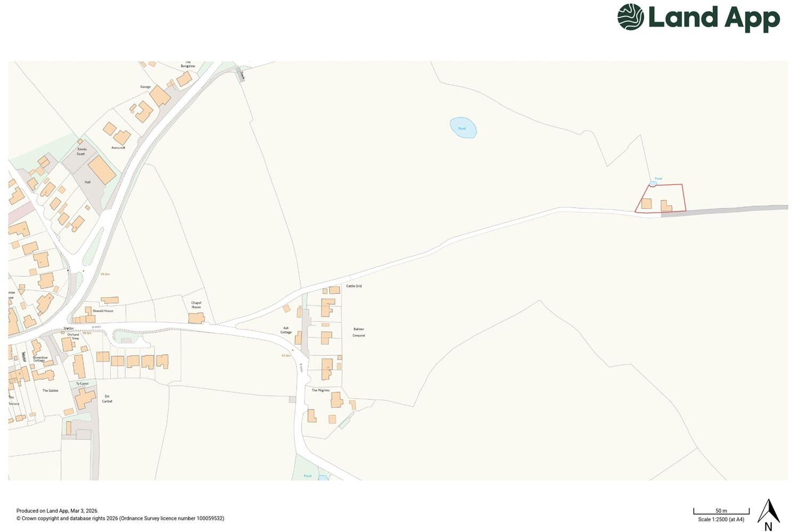Click the small pond above the red boundary

pyautogui.click(x=653, y=183)
